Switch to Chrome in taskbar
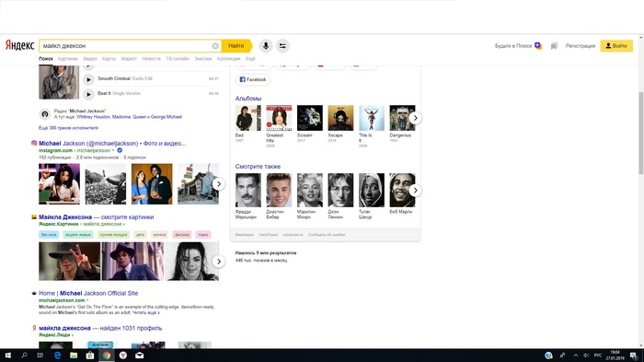The height and width of the screenshot is (362, 644). coord(107,356)
